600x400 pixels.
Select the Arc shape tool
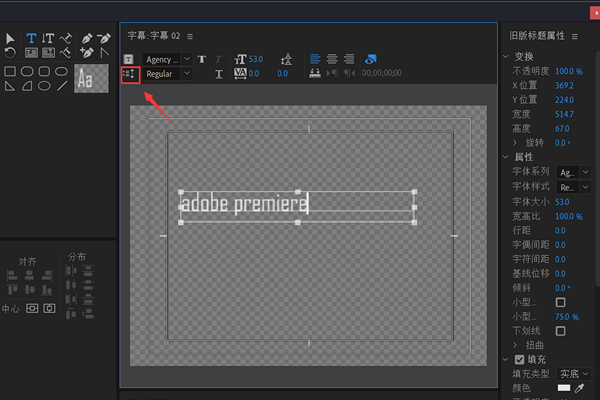[x=27, y=86]
